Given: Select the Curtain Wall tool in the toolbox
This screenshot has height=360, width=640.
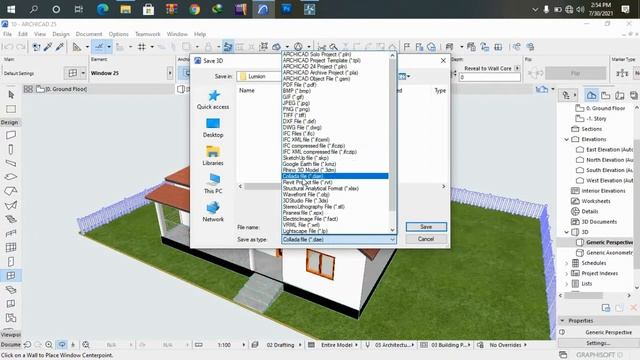Looking at the screenshot, I should (x=11, y=247).
